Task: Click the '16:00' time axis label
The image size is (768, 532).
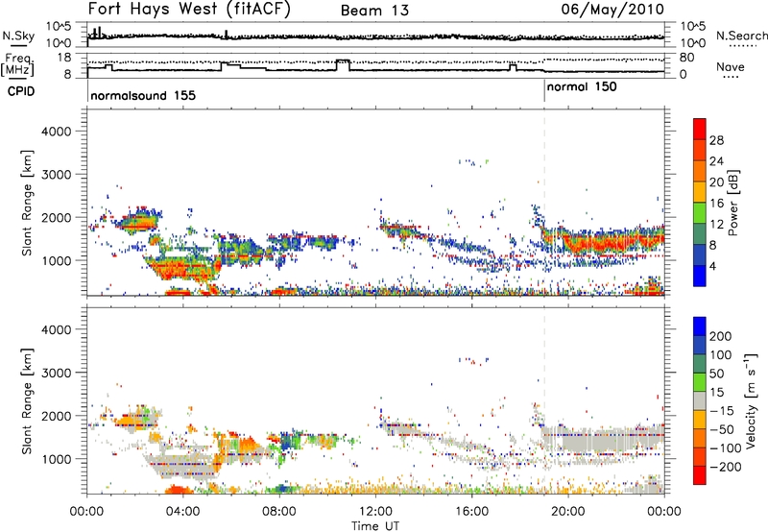Action: pos(471,512)
